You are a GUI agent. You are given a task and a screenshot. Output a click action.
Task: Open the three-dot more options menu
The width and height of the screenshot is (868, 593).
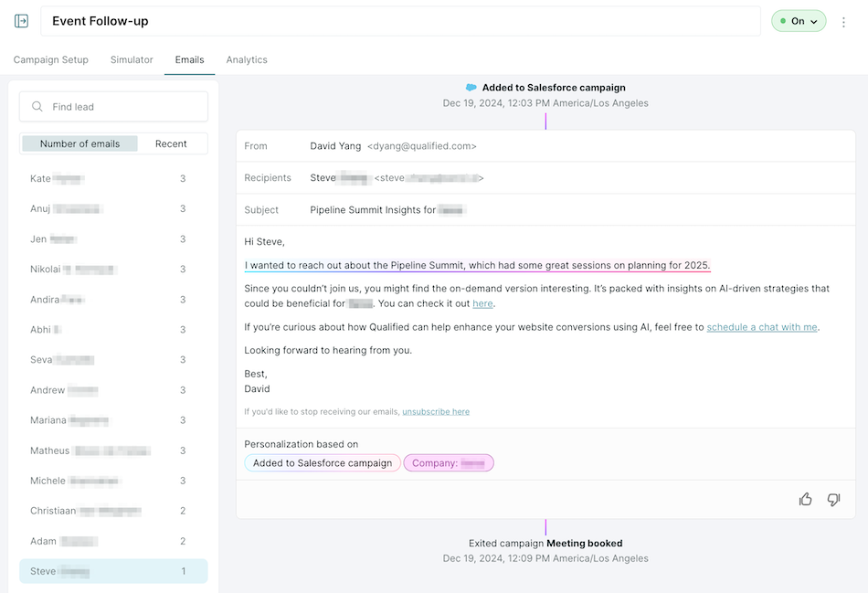tap(843, 22)
